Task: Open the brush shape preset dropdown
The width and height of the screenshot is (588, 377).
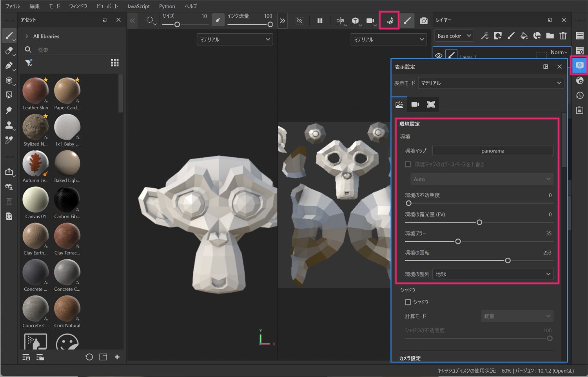Action: (x=151, y=20)
